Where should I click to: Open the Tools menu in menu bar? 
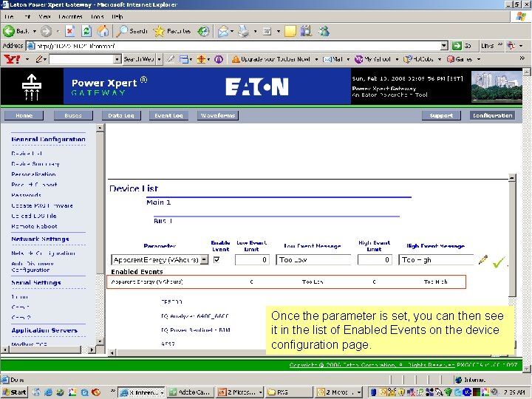pyautogui.click(x=97, y=16)
